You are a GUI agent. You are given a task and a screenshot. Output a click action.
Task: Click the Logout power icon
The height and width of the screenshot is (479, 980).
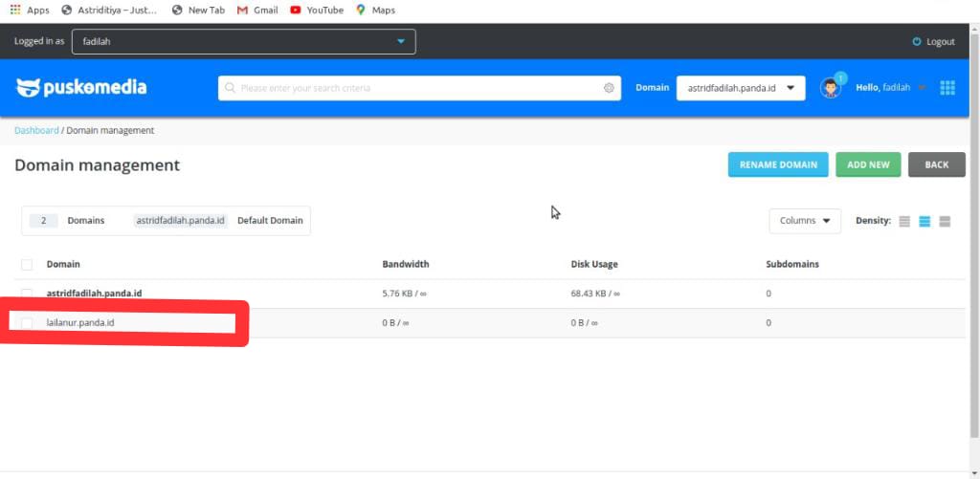[x=917, y=42]
